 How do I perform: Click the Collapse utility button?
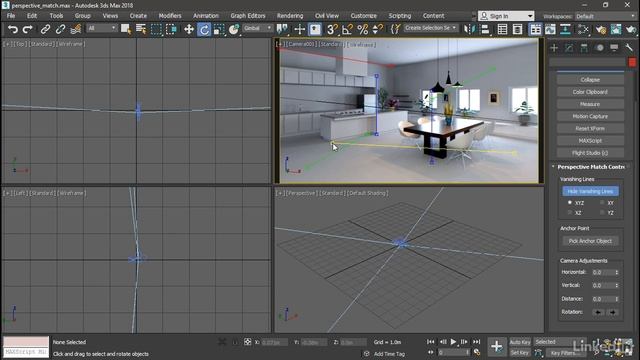pyautogui.click(x=590, y=80)
